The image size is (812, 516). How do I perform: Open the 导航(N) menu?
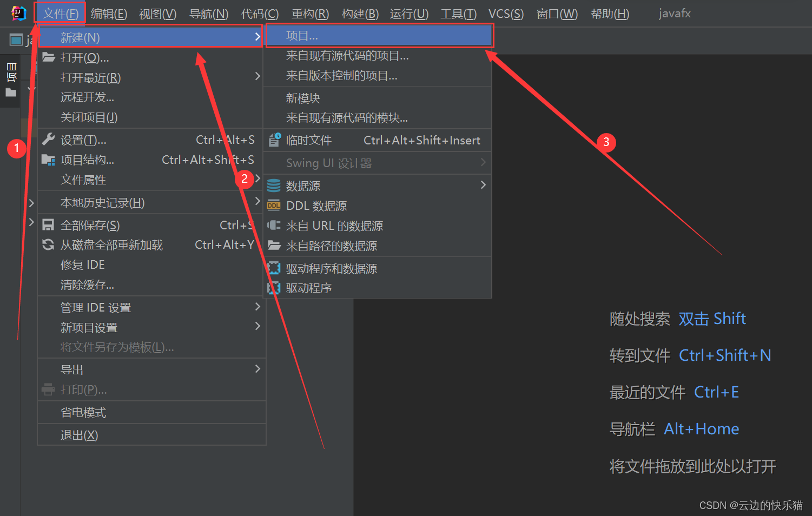click(209, 14)
